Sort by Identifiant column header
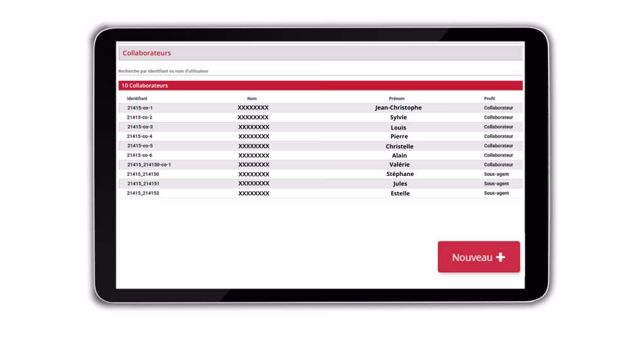Viewport: 644px width, 362px height. [x=137, y=99]
